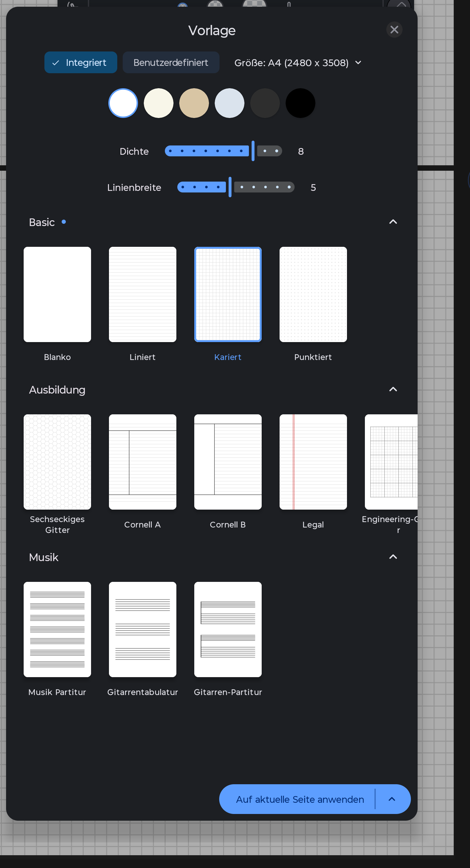Choose the Engineering grid template
The height and width of the screenshot is (868, 470).
[391, 462]
